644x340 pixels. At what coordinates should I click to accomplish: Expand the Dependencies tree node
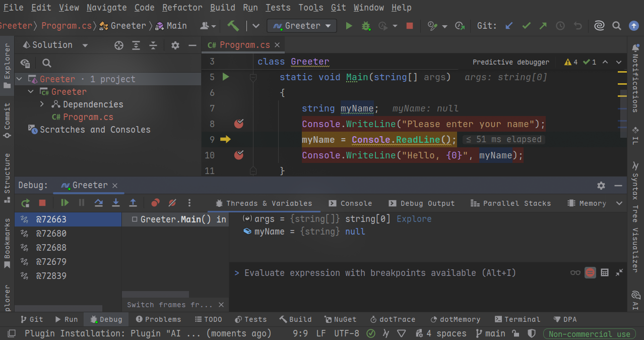click(42, 104)
